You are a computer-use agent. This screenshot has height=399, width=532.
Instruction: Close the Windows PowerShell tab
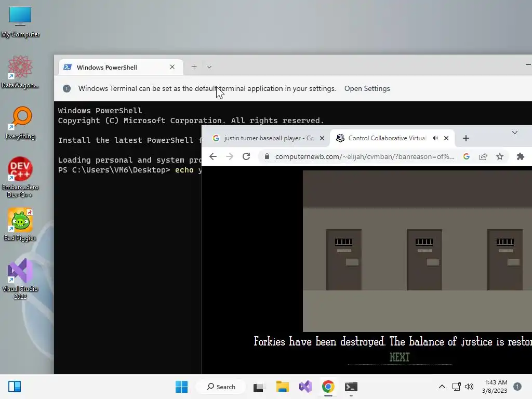point(172,67)
